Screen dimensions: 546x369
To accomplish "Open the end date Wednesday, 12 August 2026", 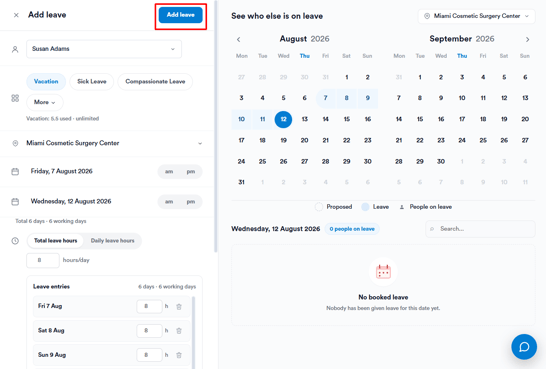I will point(71,201).
